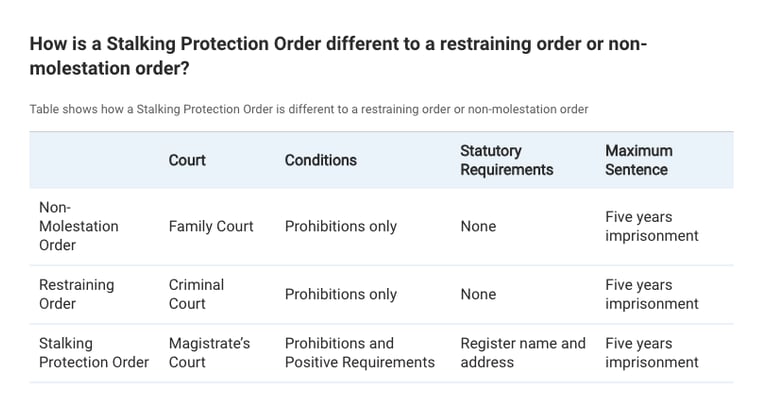This screenshot has width=768, height=406.
Task: Click Prohibitions and Positive Requirements cell
Action: (359, 353)
